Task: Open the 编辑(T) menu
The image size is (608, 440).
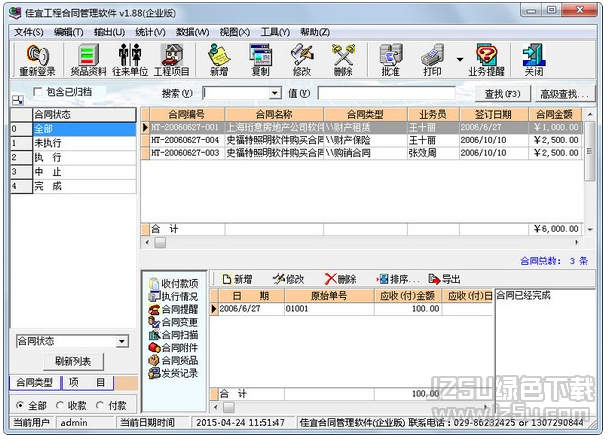Action: [69, 32]
